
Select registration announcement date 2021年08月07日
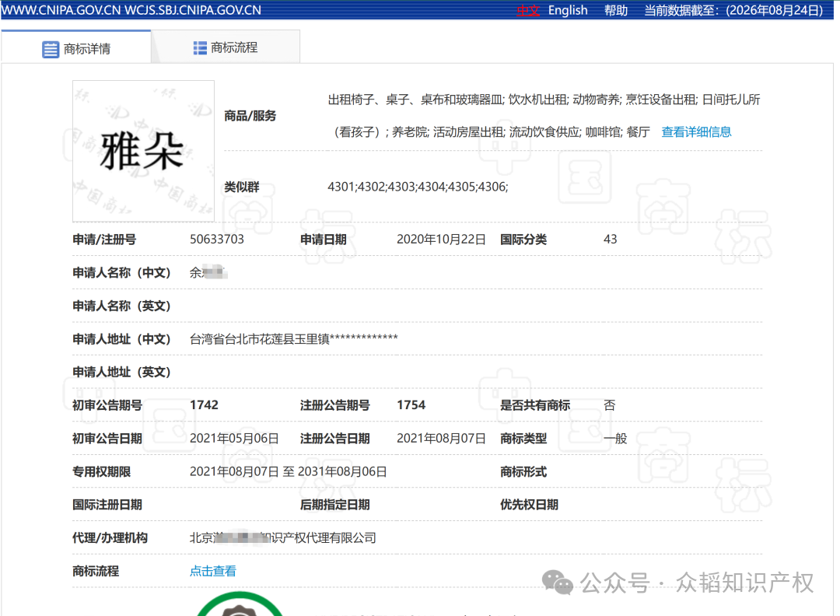click(x=441, y=438)
